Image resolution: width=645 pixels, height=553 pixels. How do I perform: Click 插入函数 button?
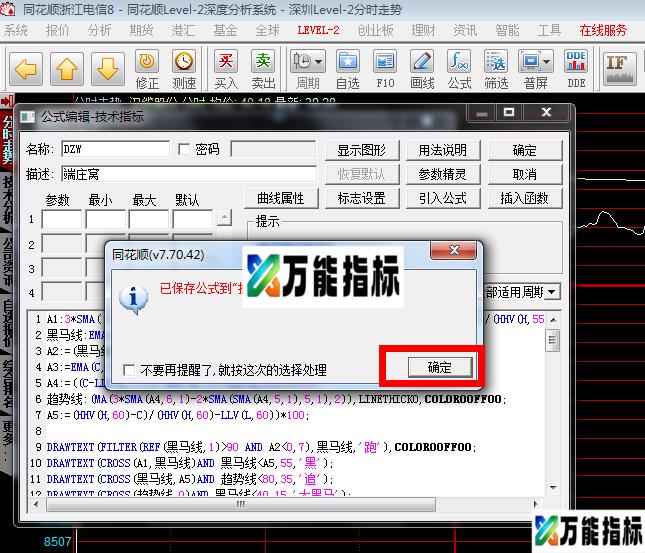pyautogui.click(x=524, y=198)
